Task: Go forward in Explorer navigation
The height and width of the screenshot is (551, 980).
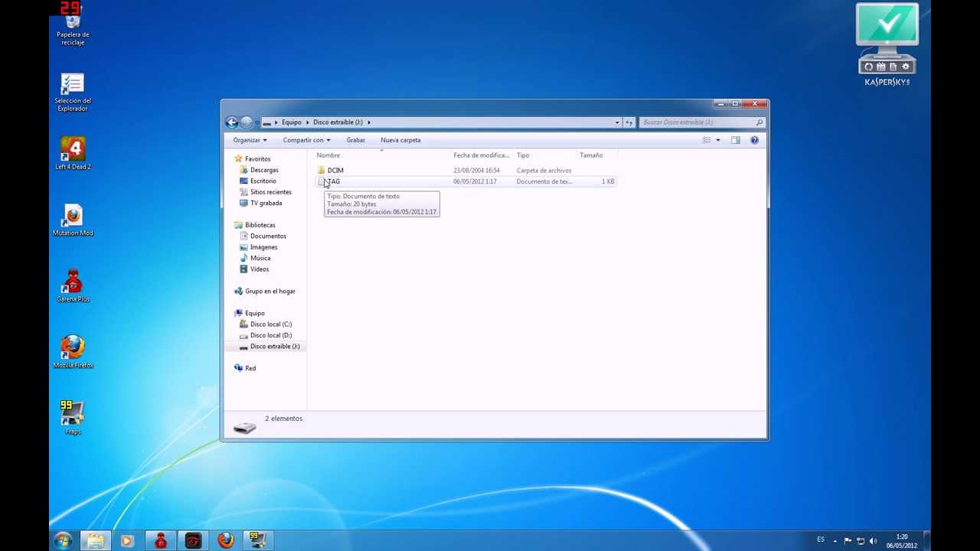Action: (246, 122)
